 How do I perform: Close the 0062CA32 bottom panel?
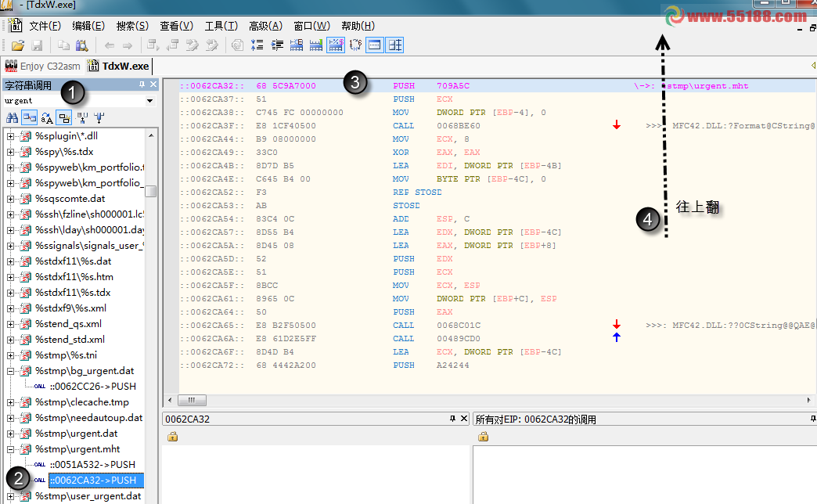coord(464,419)
